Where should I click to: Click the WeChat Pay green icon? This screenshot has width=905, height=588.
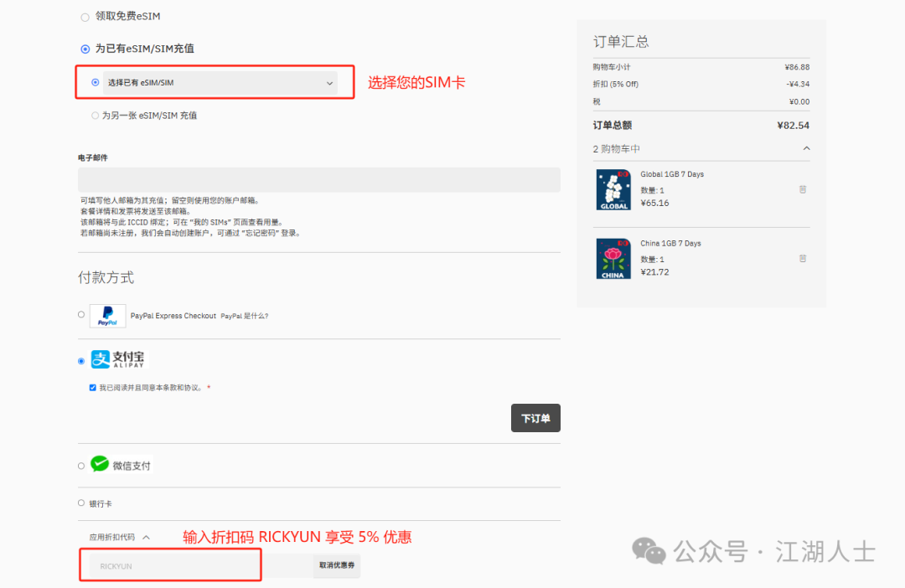(x=100, y=464)
